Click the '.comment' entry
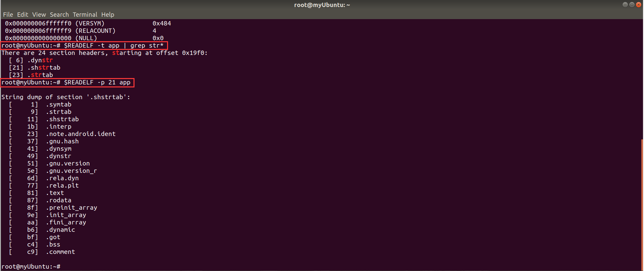644x271 pixels. 60,252
